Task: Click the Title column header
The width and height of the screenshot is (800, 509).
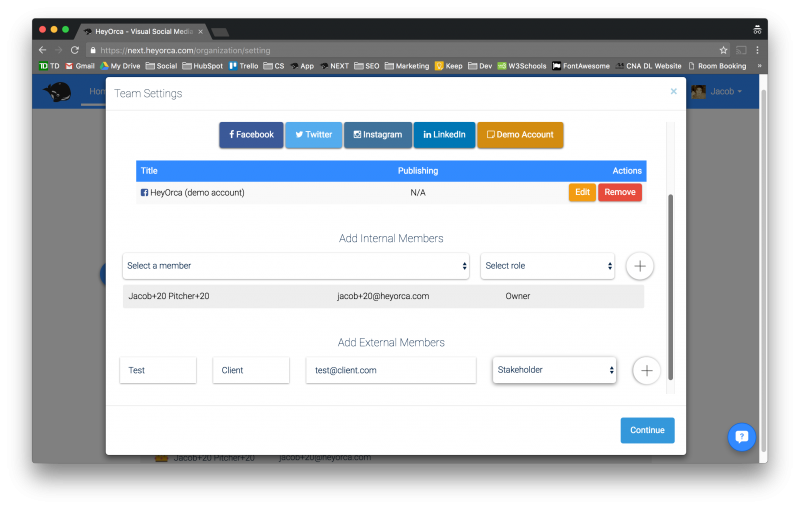Action: tap(149, 171)
